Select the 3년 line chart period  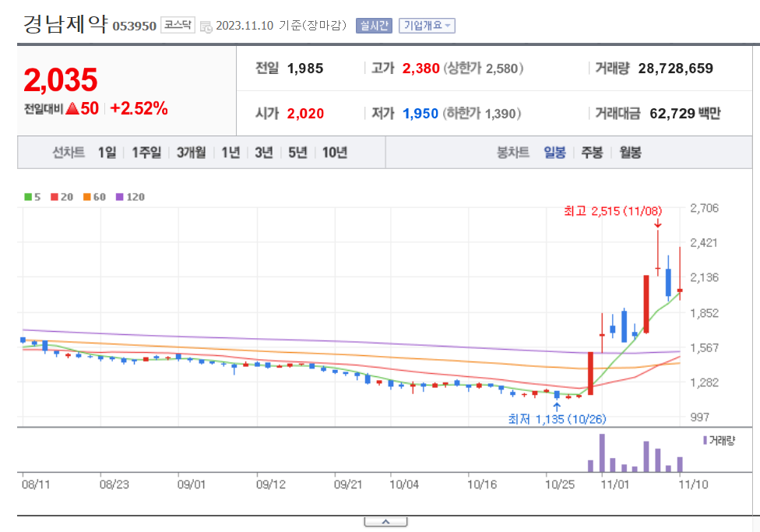coord(264,153)
